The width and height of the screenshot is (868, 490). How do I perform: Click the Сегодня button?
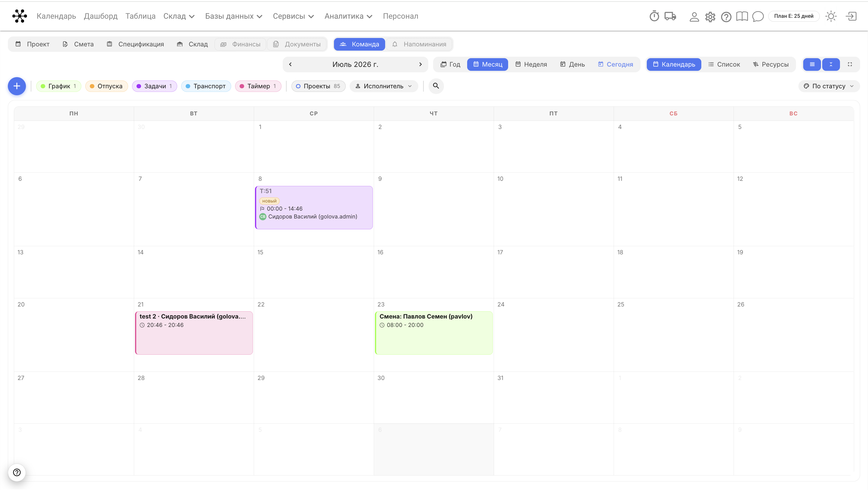(616, 64)
